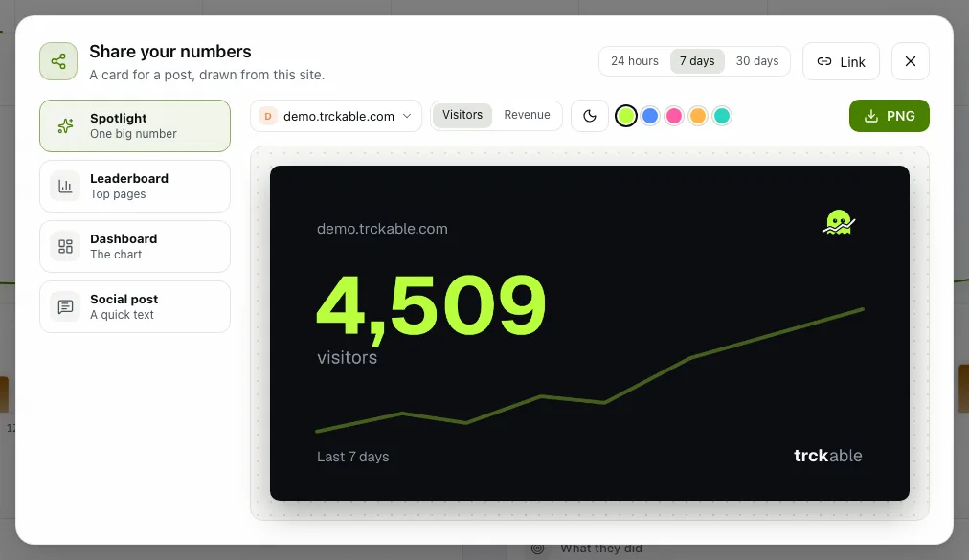
Task: Switch metric to Visitors
Action: (x=462, y=115)
